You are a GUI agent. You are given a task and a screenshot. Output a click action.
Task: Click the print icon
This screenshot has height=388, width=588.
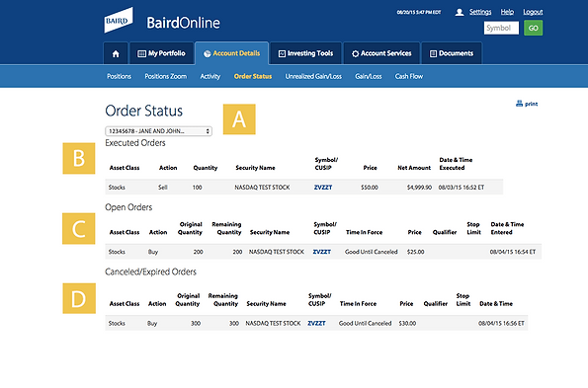pyautogui.click(x=519, y=104)
